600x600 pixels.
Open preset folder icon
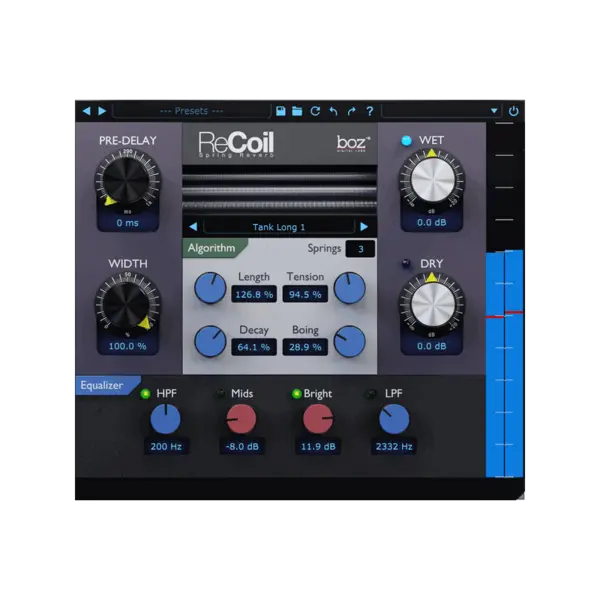pyautogui.click(x=297, y=111)
